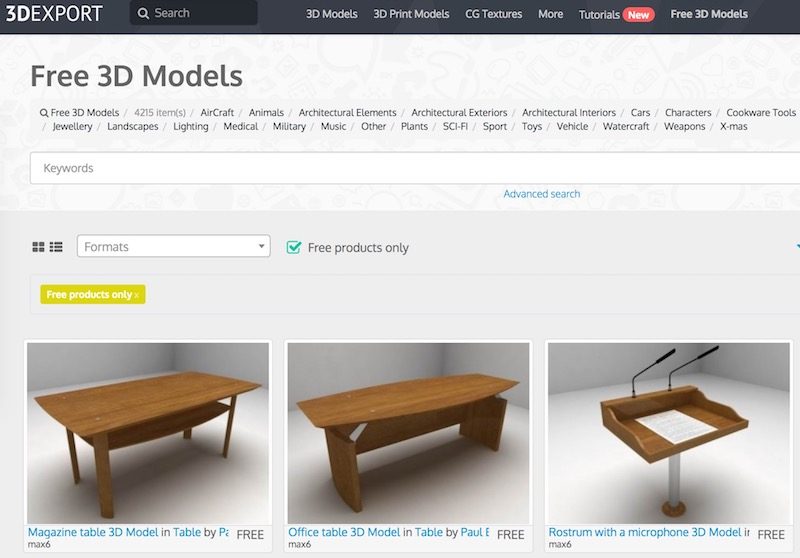The image size is (800, 558).
Task: Click the 3DEXPORT logo
Action: [x=54, y=13]
